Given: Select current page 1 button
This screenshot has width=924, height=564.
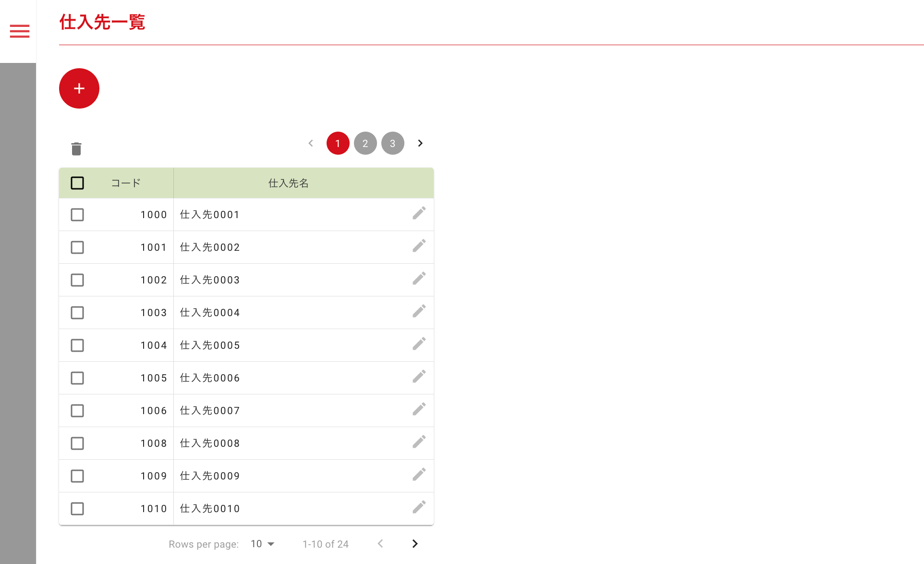Looking at the screenshot, I should click(x=338, y=143).
